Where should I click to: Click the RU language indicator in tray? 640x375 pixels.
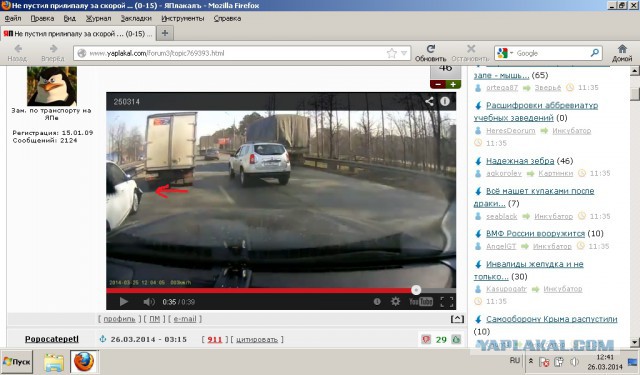tap(515, 360)
